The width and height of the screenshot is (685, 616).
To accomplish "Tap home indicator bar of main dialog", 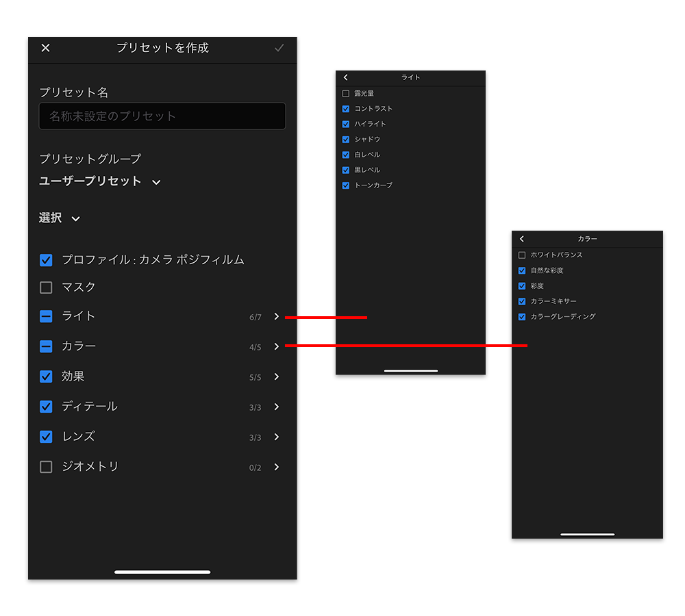I will (x=162, y=572).
